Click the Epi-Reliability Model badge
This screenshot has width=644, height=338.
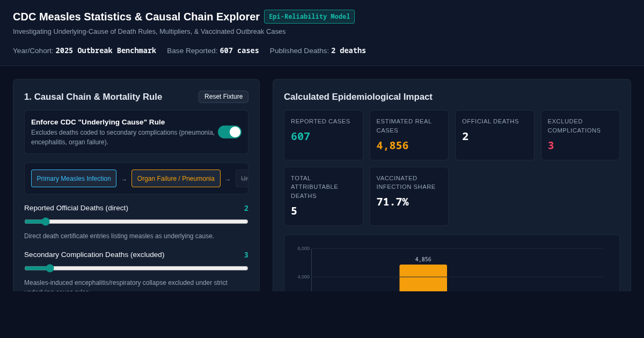[309, 17]
